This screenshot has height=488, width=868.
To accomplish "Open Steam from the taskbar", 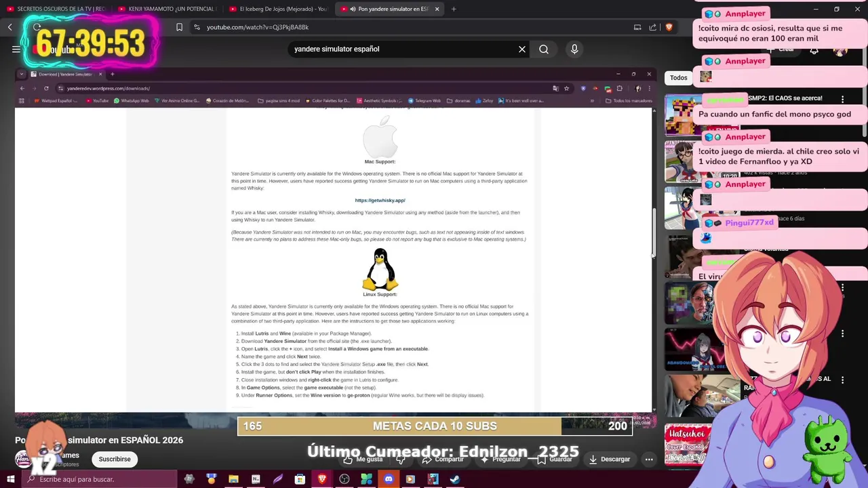I will tap(455, 479).
